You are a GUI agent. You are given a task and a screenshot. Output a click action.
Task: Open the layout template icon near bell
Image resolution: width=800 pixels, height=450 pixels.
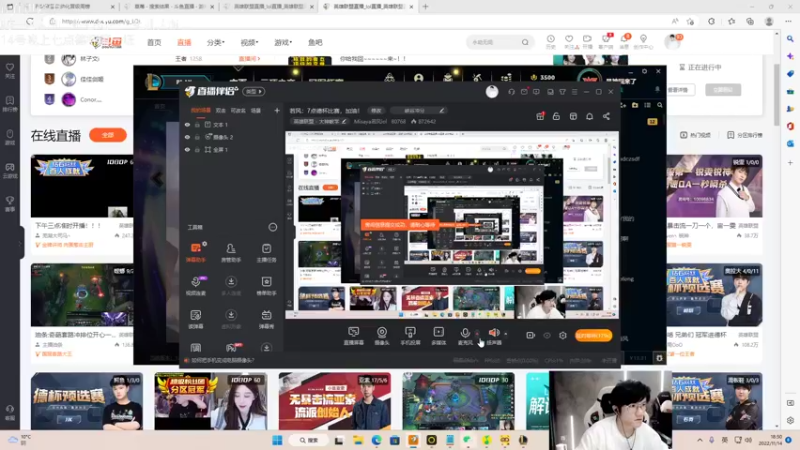(x=573, y=116)
